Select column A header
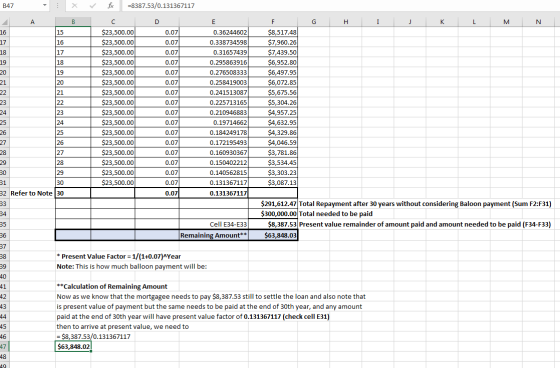 click(32, 22)
